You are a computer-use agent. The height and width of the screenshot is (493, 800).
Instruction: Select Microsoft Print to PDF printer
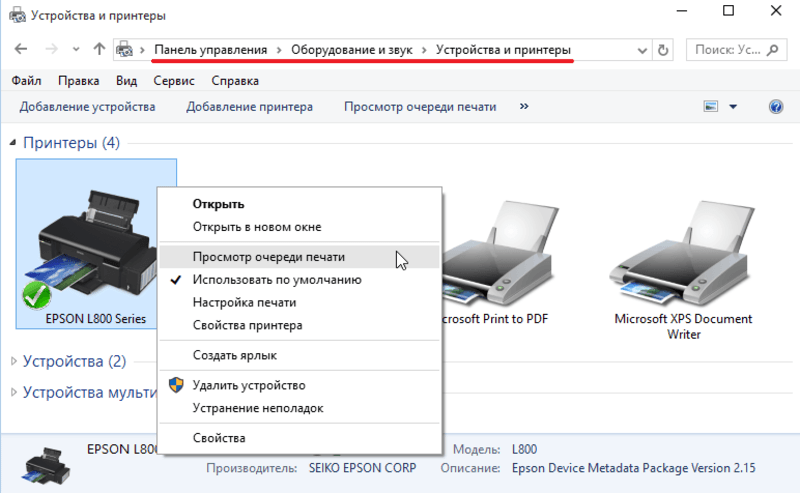495,263
